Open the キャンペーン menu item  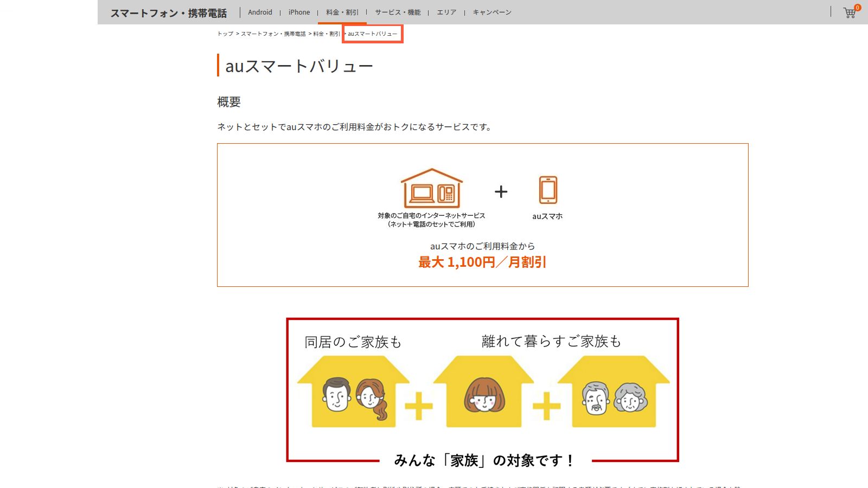pyautogui.click(x=492, y=12)
